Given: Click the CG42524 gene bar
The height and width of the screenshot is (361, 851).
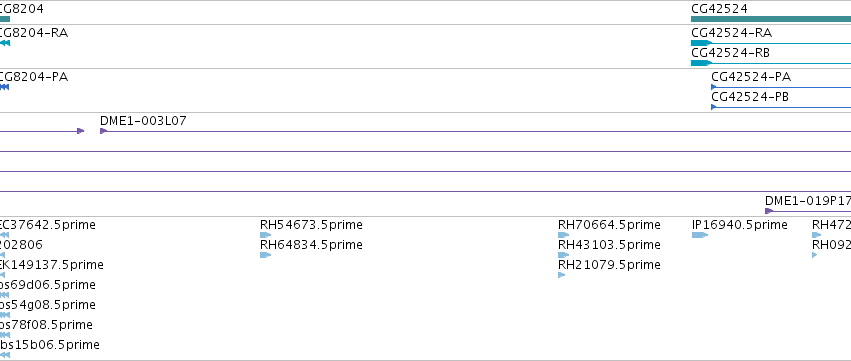Looking at the screenshot, I should click(771, 19).
